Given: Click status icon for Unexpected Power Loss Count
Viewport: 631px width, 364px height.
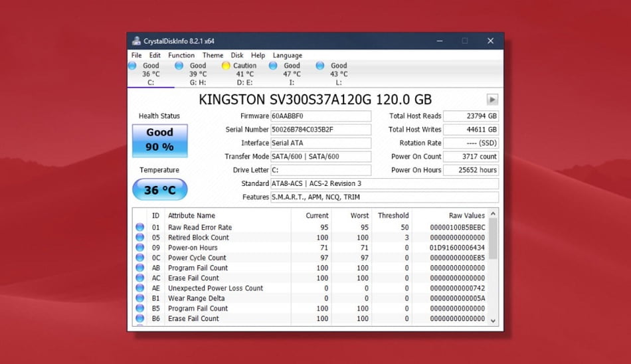Looking at the screenshot, I should 139,288.
